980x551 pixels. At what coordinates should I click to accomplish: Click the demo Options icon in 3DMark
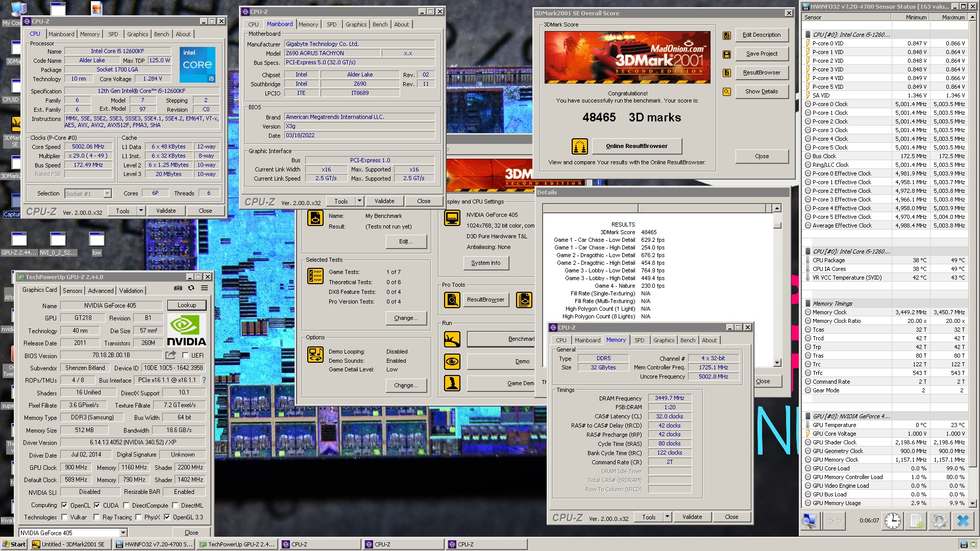pyautogui.click(x=315, y=355)
